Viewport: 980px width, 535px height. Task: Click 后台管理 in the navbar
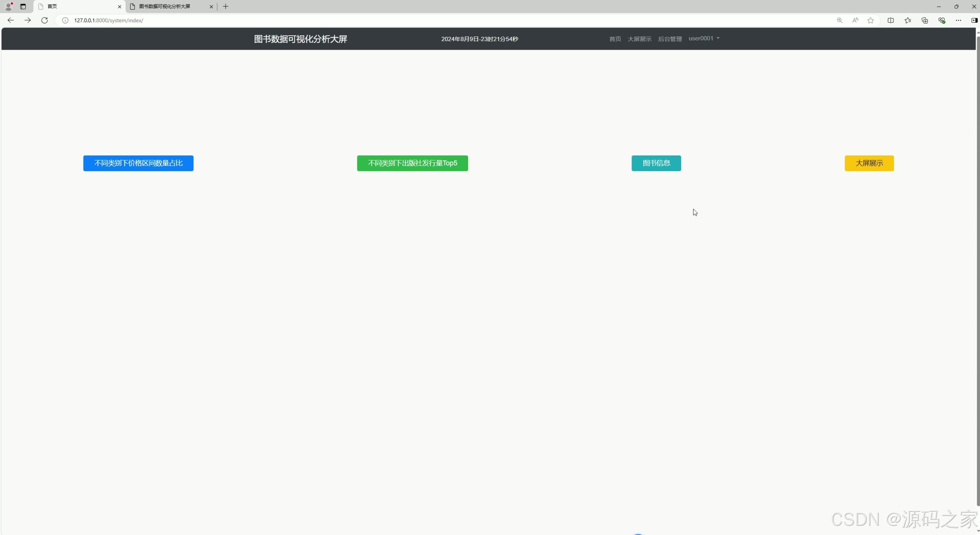pyautogui.click(x=670, y=39)
